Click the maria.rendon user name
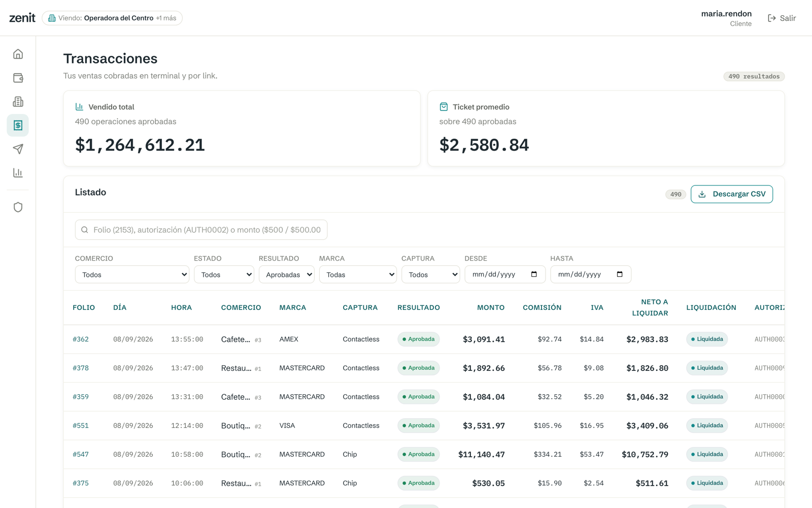Viewport: 812px width, 508px height. click(726, 14)
